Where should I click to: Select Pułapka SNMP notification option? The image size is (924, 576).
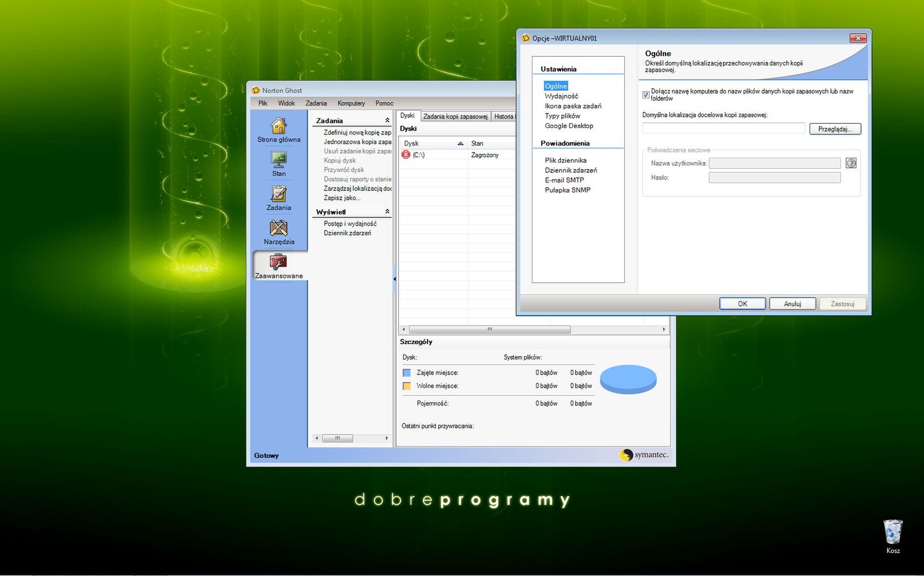coord(568,190)
